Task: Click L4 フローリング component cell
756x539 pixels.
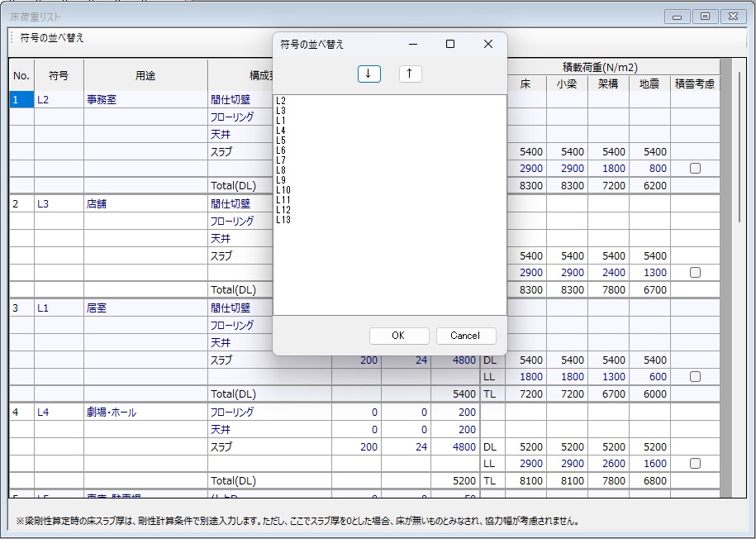Action: coord(269,412)
